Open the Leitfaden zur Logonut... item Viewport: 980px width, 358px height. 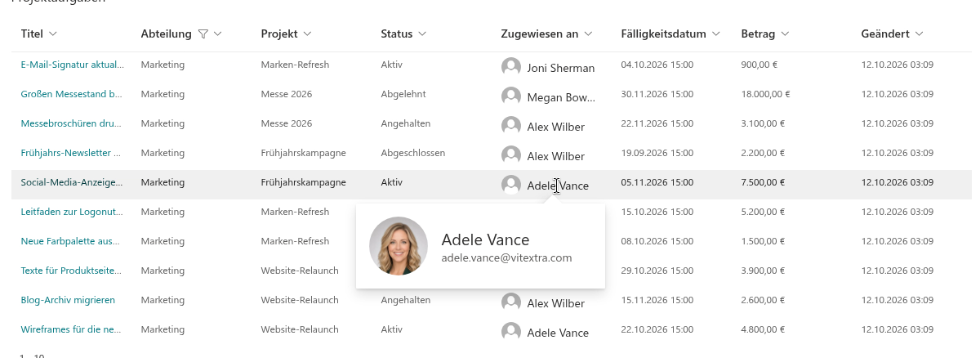(x=72, y=212)
